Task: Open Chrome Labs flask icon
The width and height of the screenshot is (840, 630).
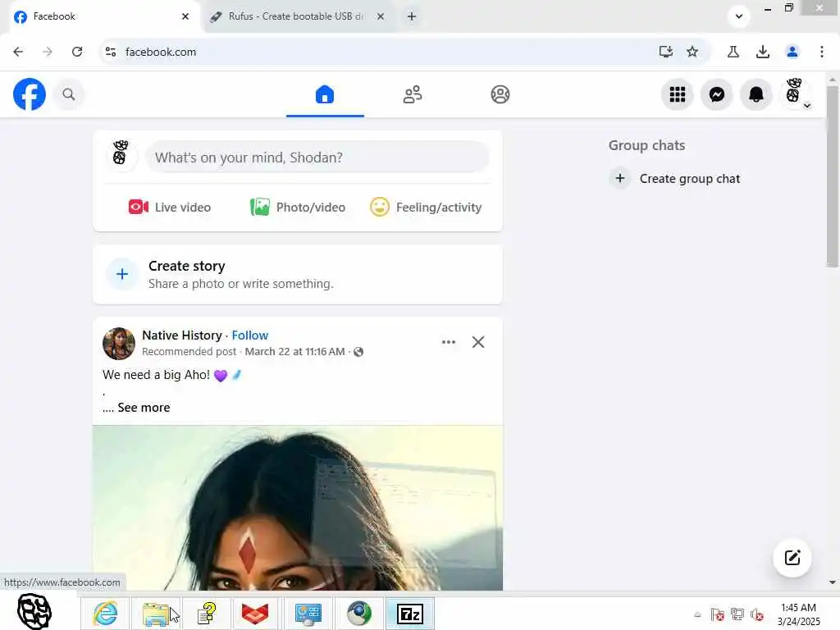Action: (733, 52)
